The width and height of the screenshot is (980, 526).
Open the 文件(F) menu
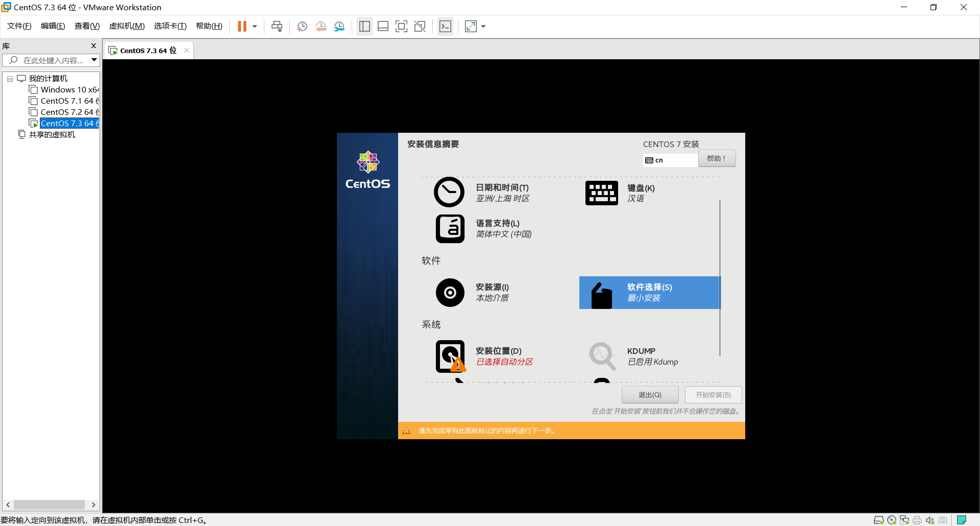click(x=19, y=26)
